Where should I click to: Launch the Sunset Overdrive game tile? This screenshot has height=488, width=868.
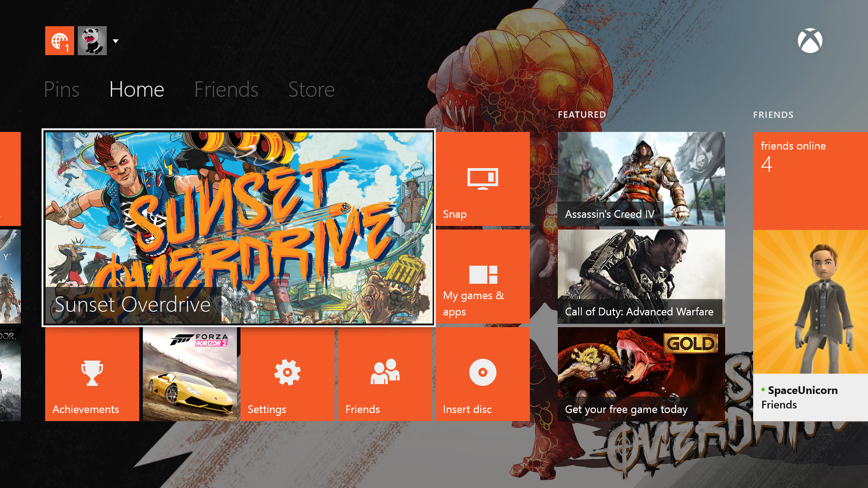point(239,228)
